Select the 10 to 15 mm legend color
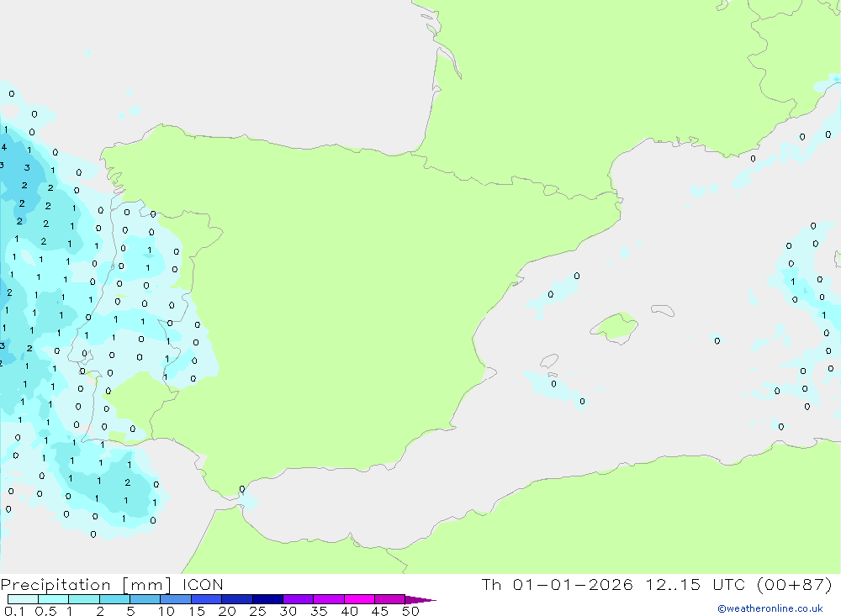The image size is (841, 616). point(176,599)
